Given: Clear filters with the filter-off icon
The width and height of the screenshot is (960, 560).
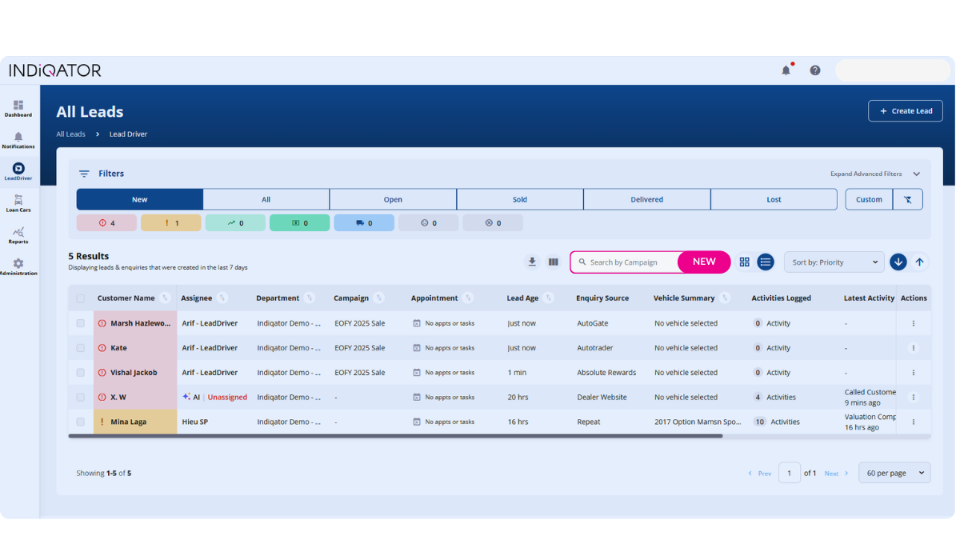Looking at the screenshot, I should pos(907,199).
